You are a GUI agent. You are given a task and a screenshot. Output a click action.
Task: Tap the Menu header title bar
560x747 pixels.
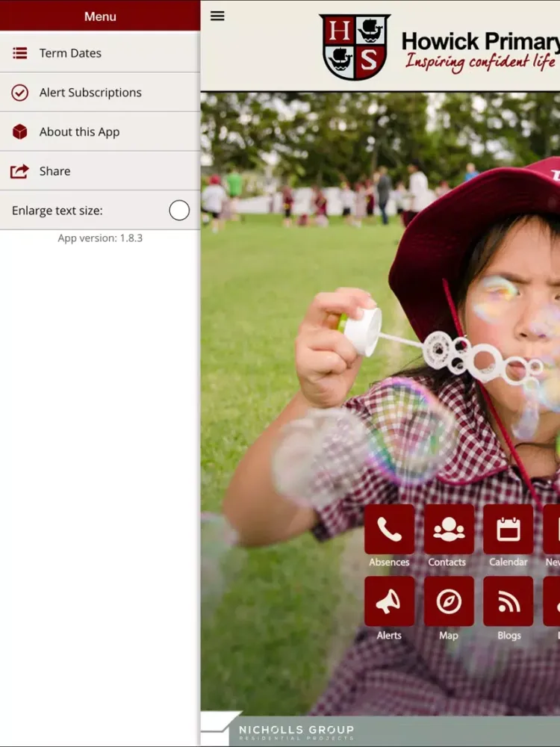click(100, 16)
